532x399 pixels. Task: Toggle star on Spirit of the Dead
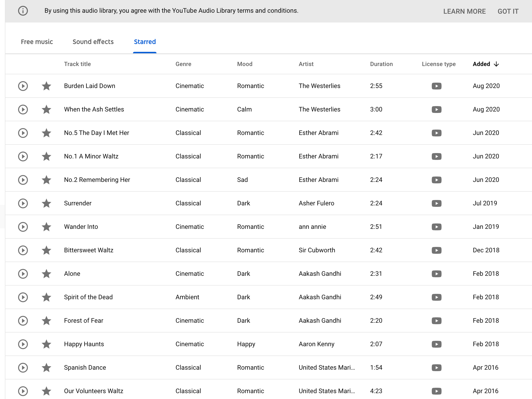click(x=46, y=297)
